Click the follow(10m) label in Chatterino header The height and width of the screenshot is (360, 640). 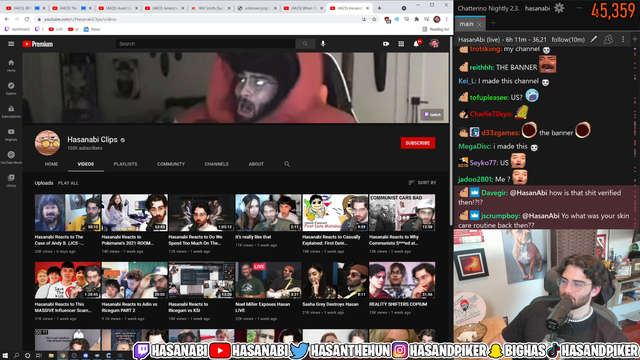pyautogui.click(x=568, y=39)
